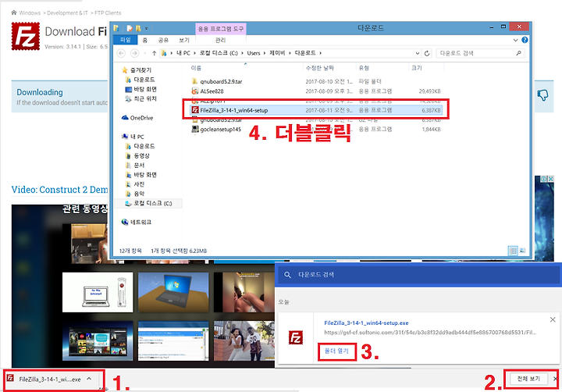This screenshot has height=392, width=562.
Task: Open the 보기 ribbon tab
Action: coord(184,40)
